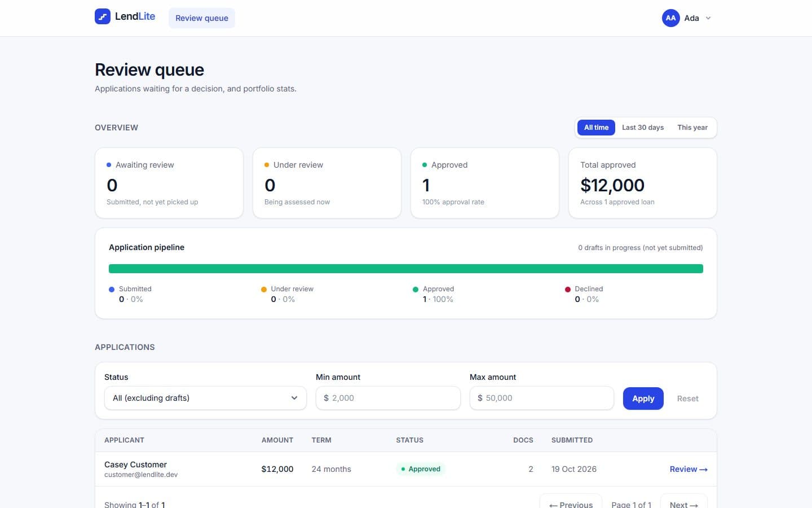This screenshot has height=508, width=812.
Task: Switch overview to Last 30 days
Action: pyautogui.click(x=643, y=128)
